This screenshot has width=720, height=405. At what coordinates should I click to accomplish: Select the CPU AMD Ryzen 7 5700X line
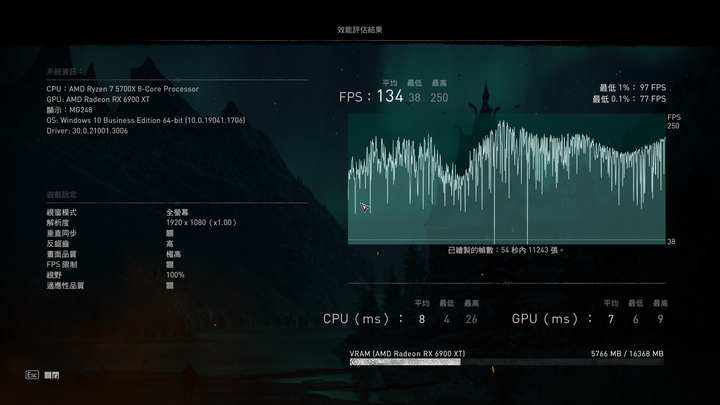[123, 89]
